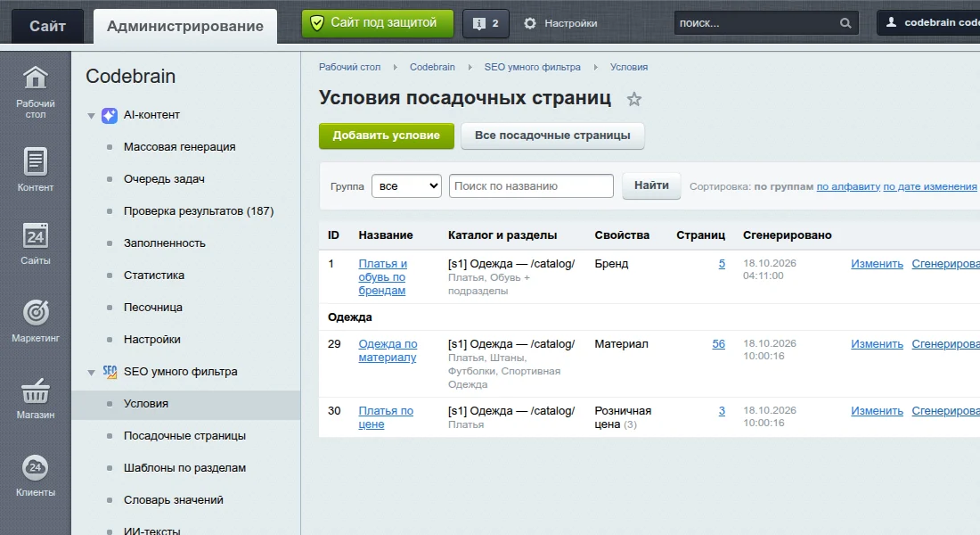The height and width of the screenshot is (535, 980).
Task: Open Проверка результатов (187) item
Action: click(199, 210)
